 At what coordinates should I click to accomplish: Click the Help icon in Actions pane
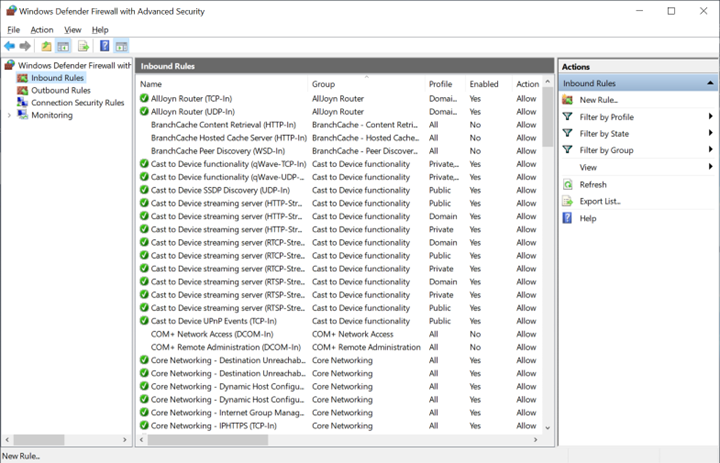coord(568,218)
